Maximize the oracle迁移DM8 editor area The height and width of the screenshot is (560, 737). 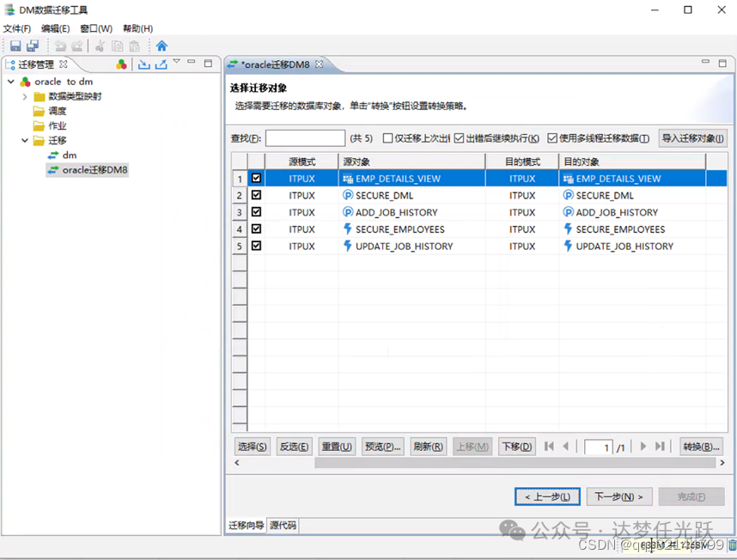pyautogui.click(x=722, y=63)
